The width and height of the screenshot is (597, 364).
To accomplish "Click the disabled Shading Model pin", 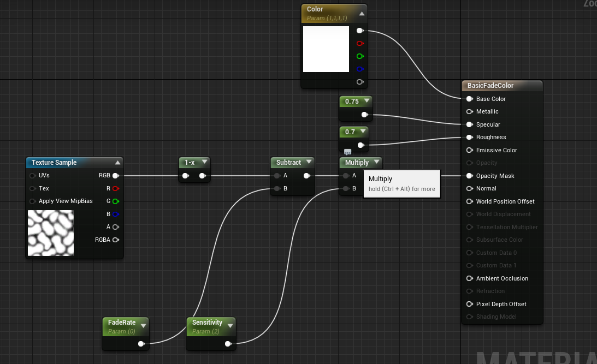I will pyautogui.click(x=469, y=317).
